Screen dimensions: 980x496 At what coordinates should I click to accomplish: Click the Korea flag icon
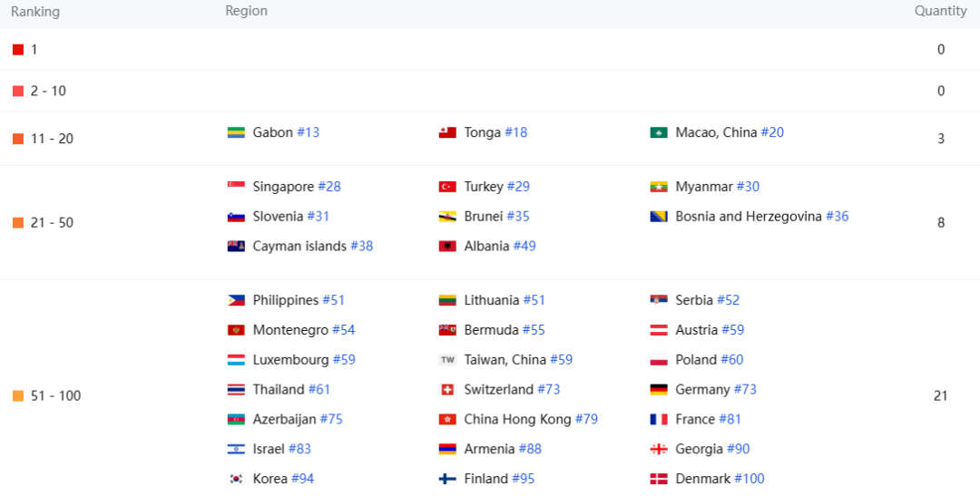pyautogui.click(x=236, y=479)
